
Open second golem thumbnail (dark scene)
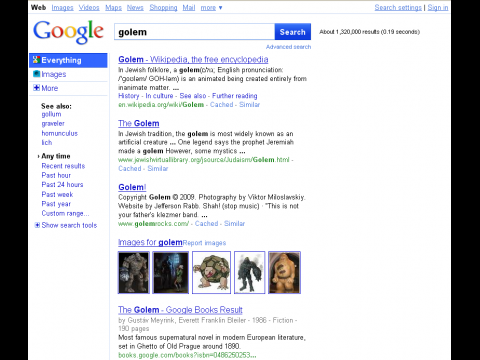[x=171, y=273]
